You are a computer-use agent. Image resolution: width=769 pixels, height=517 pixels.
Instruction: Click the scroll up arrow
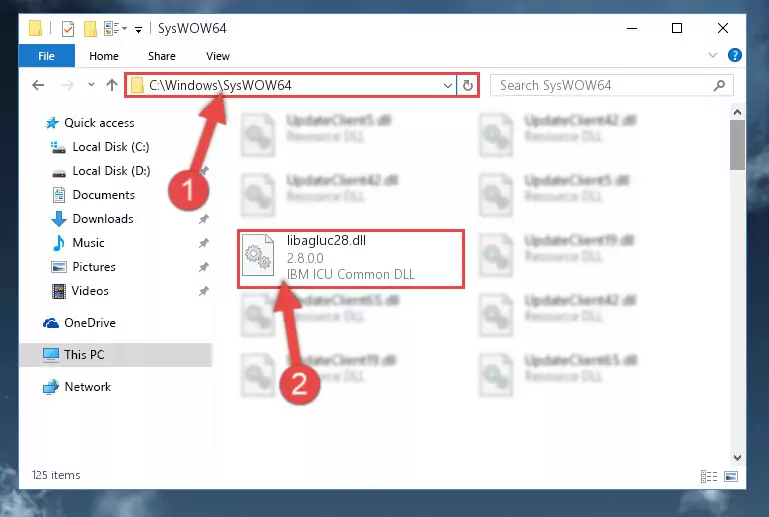tap(737, 112)
